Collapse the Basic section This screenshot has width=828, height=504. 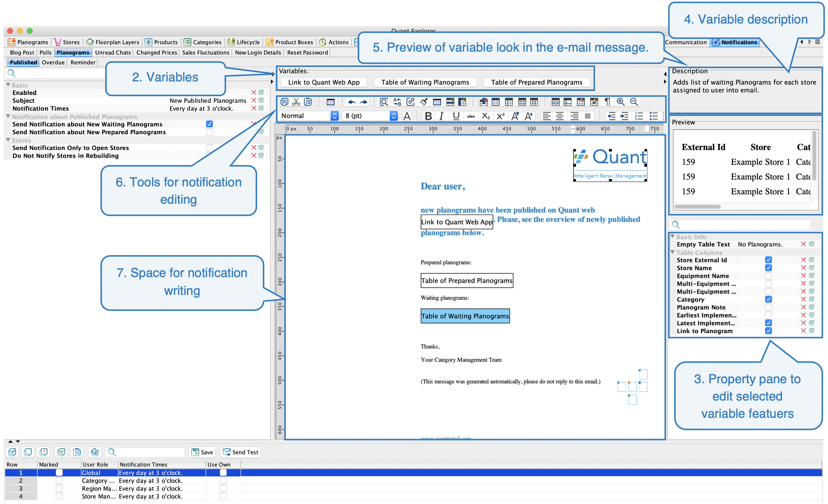(8, 85)
